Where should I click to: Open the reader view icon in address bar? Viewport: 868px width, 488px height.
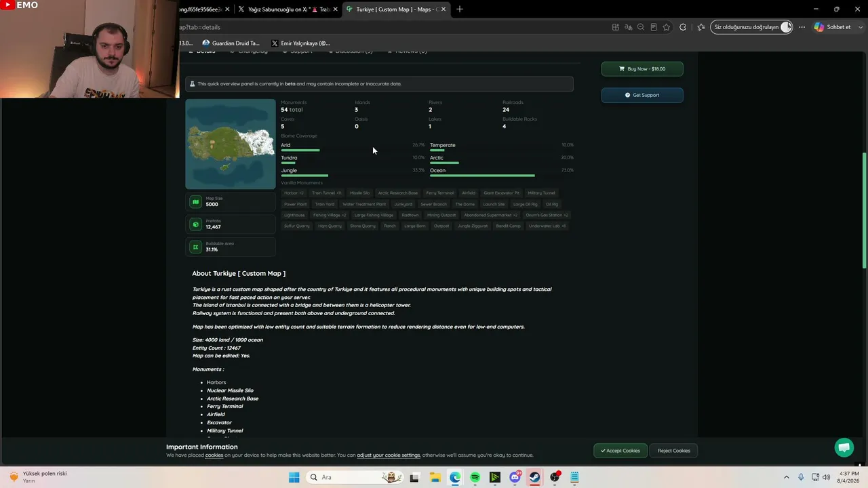pos(654,27)
